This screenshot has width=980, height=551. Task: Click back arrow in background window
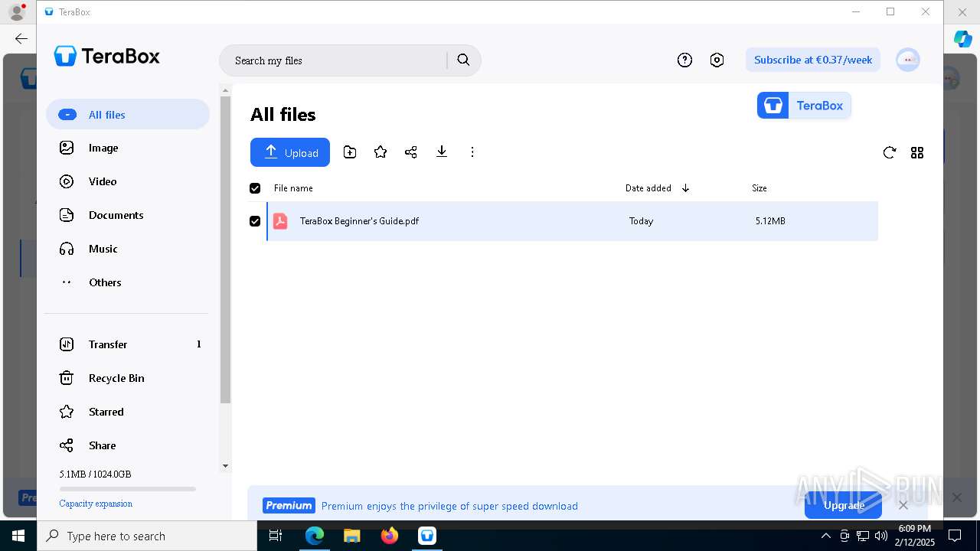[21, 38]
